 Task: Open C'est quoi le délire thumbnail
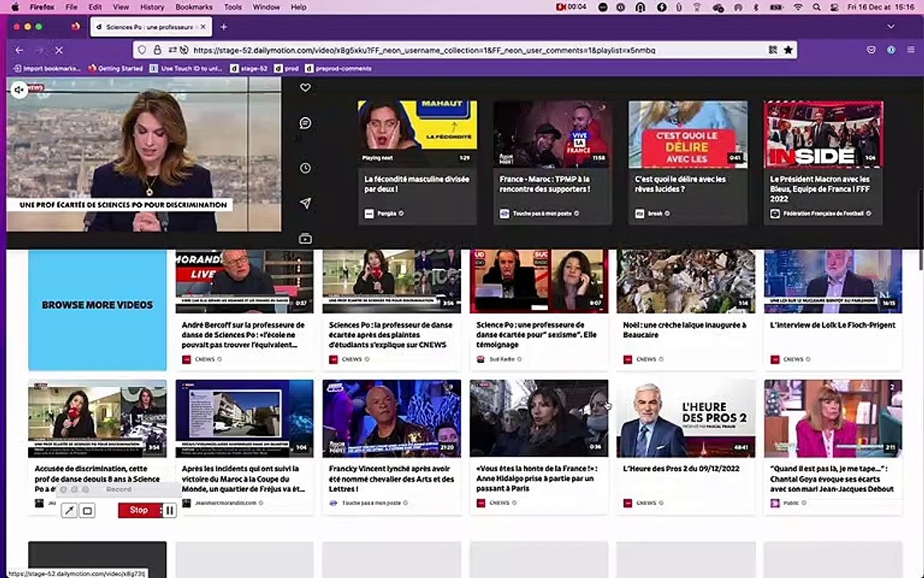coord(687,135)
